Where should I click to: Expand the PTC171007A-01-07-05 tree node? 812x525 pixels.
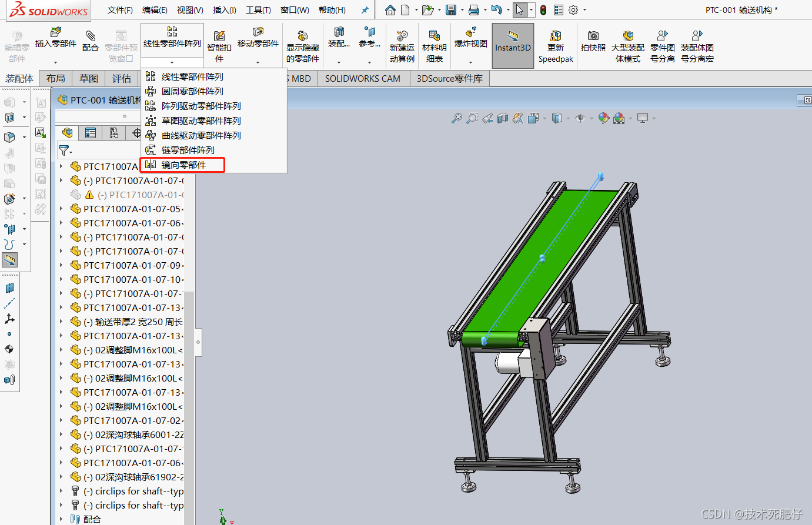(x=61, y=209)
